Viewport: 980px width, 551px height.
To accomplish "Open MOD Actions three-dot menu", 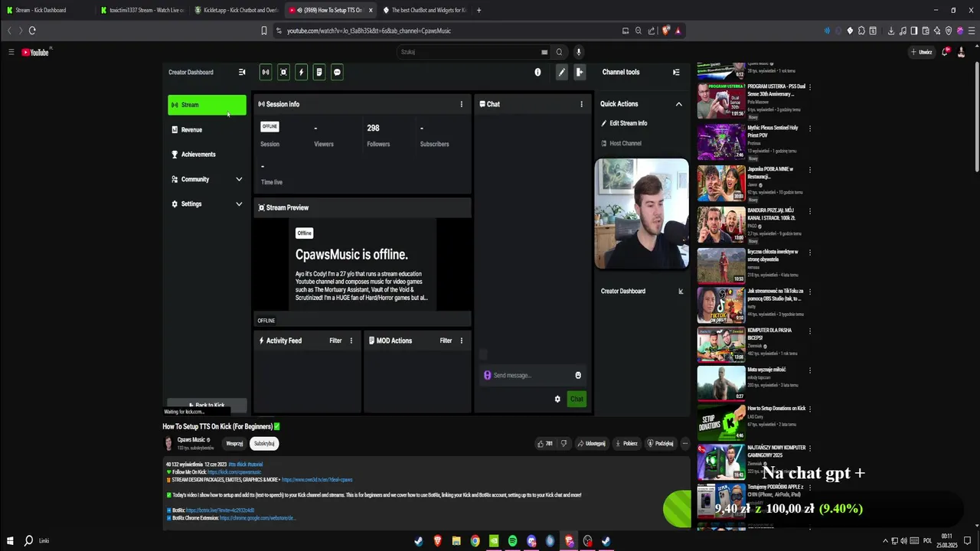I will pos(461,341).
